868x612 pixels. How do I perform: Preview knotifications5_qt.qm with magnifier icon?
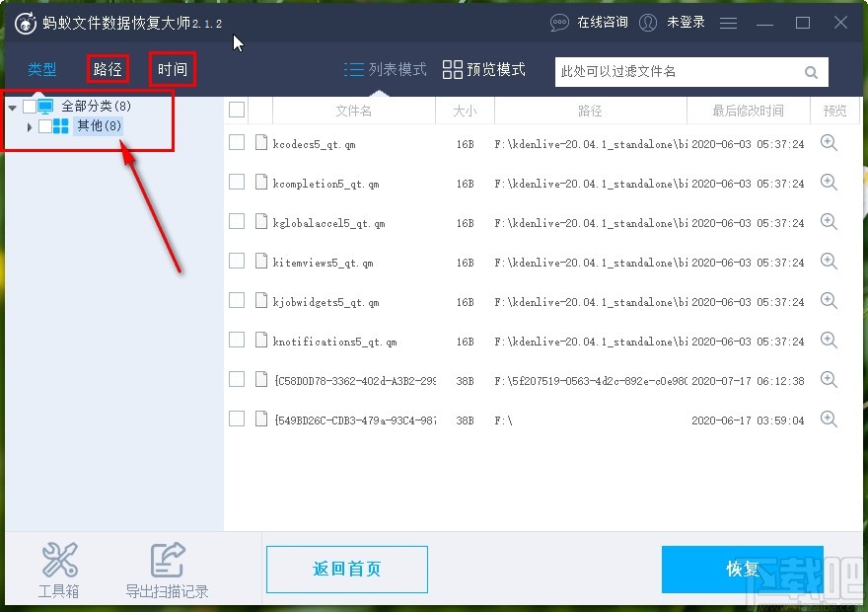coord(829,341)
